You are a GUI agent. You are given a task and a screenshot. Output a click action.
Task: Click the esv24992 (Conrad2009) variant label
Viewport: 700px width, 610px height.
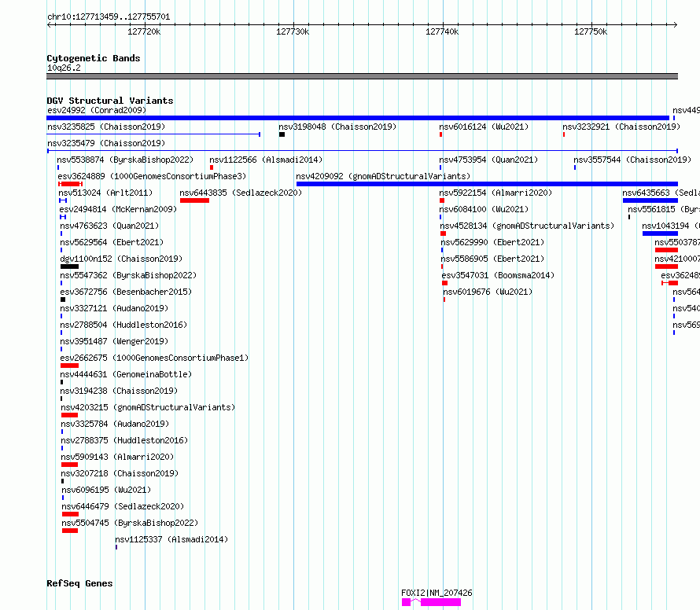point(97,110)
